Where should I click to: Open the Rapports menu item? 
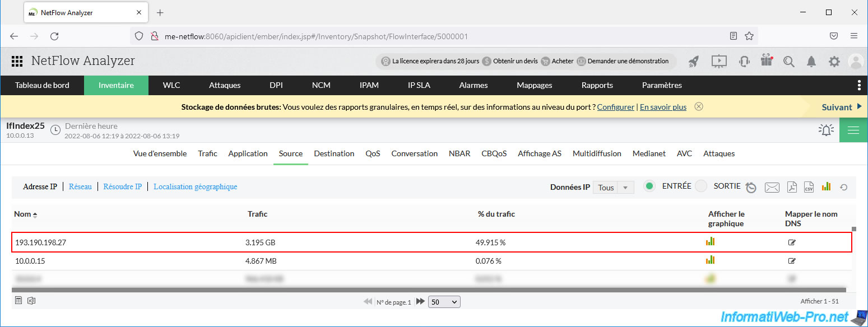[x=597, y=85]
